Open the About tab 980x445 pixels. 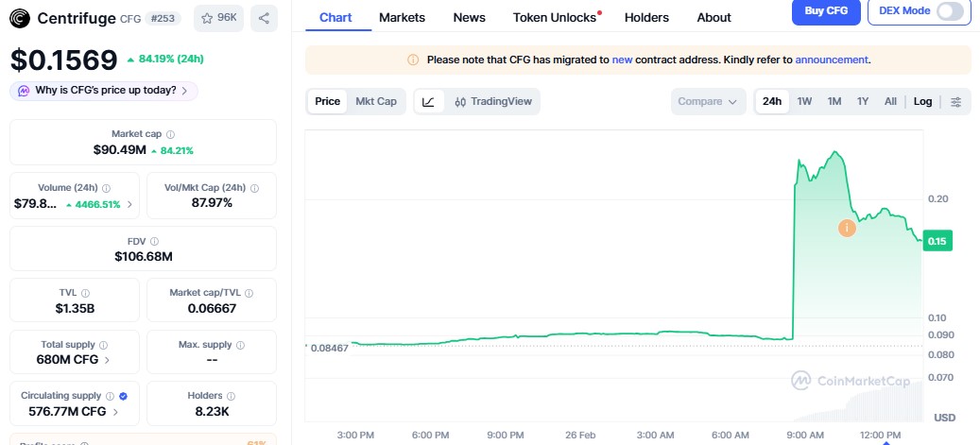coord(714,18)
